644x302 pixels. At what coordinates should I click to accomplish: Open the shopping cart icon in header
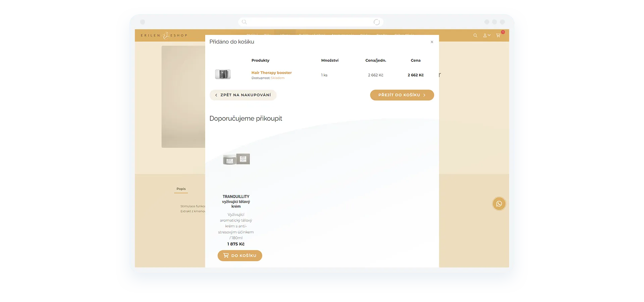coord(498,35)
